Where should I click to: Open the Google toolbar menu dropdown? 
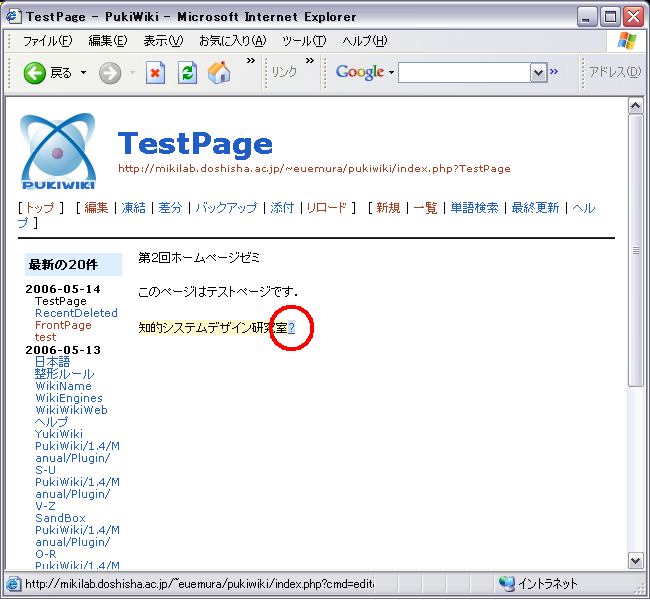point(391,73)
